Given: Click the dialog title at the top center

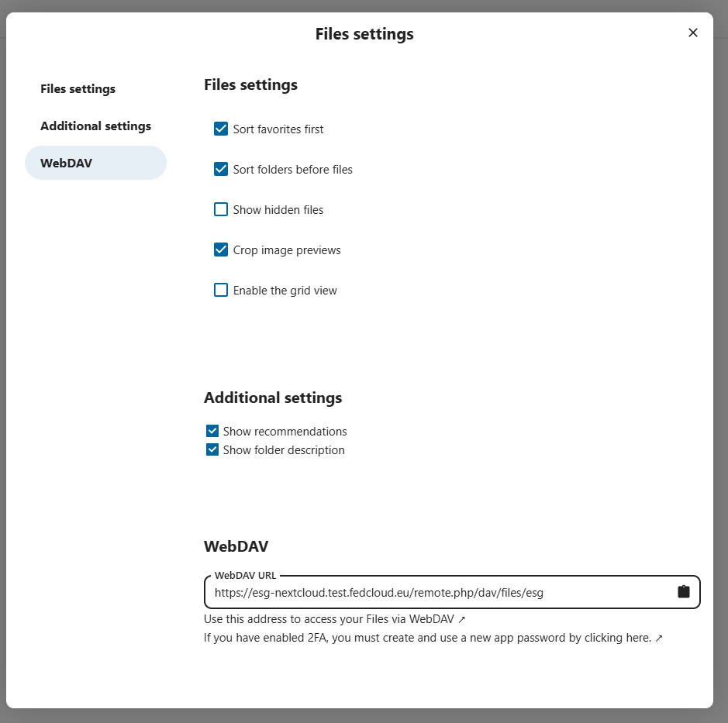Looking at the screenshot, I should [x=364, y=34].
